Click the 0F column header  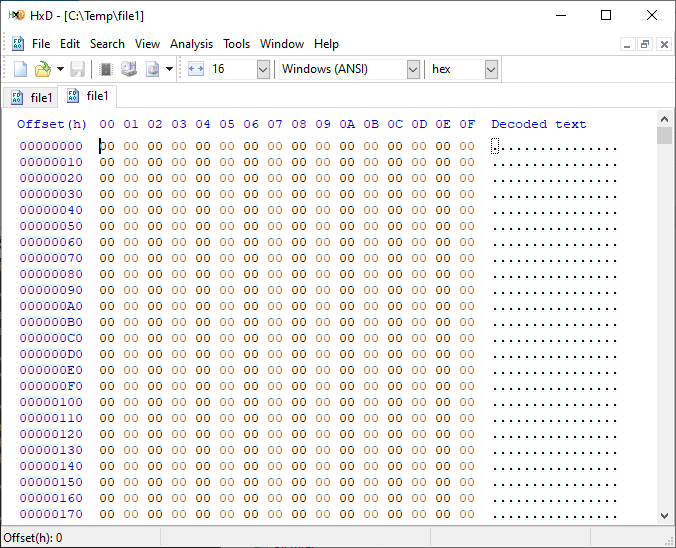click(467, 124)
